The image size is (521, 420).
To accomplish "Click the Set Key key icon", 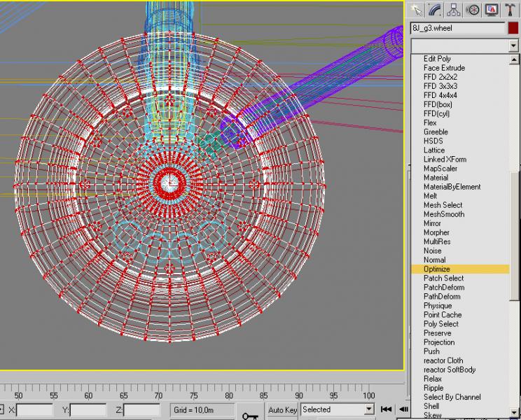I will click(x=250, y=415).
